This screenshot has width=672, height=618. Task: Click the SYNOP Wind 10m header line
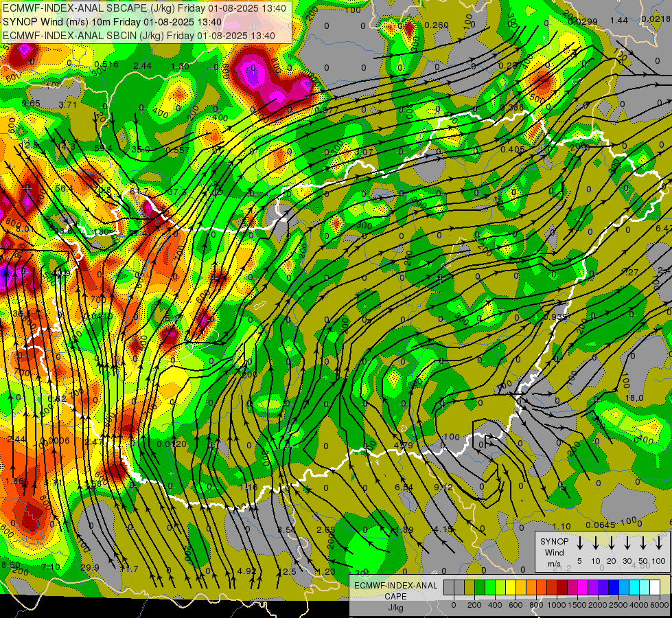(x=112, y=22)
